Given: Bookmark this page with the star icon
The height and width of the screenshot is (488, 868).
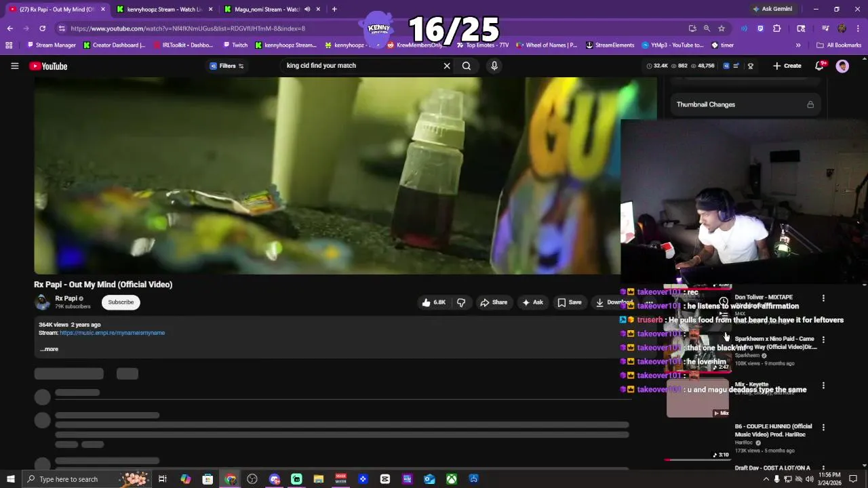Looking at the screenshot, I should click(x=722, y=28).
